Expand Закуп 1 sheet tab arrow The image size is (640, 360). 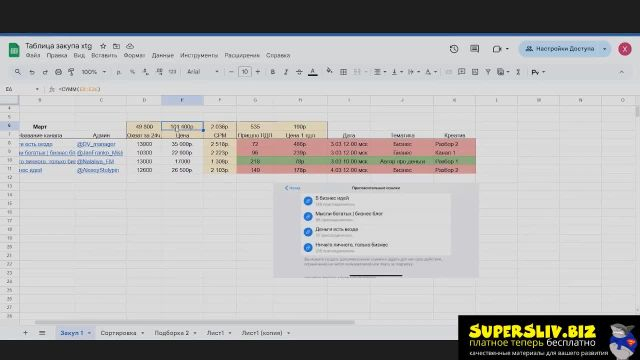[89, 333]
